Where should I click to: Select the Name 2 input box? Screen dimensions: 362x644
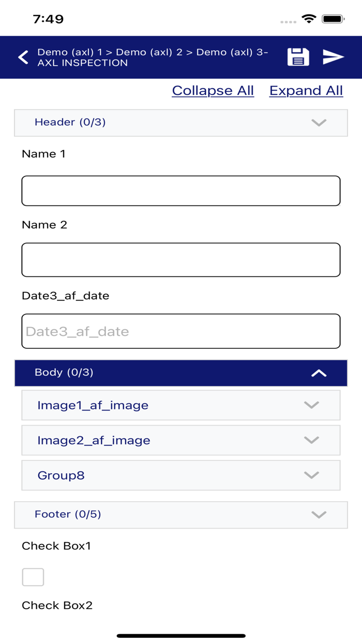180,260
